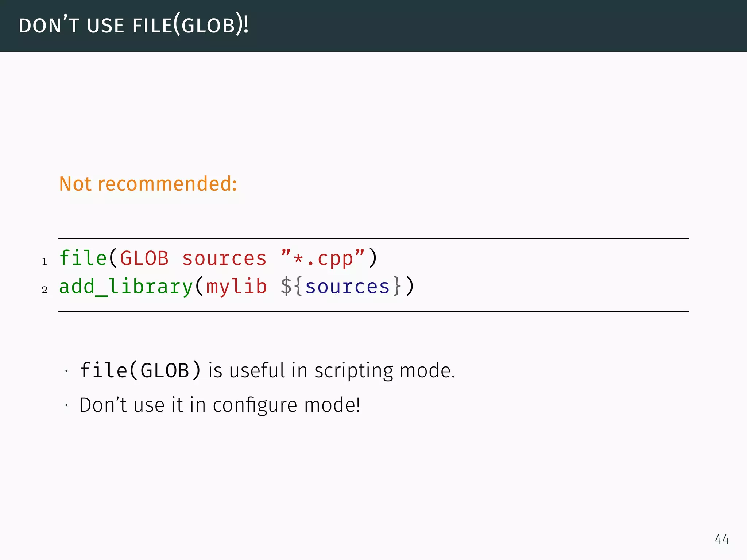Click the bullet dot before "Don't use it"
747x560 pixels.
[66, 405]
